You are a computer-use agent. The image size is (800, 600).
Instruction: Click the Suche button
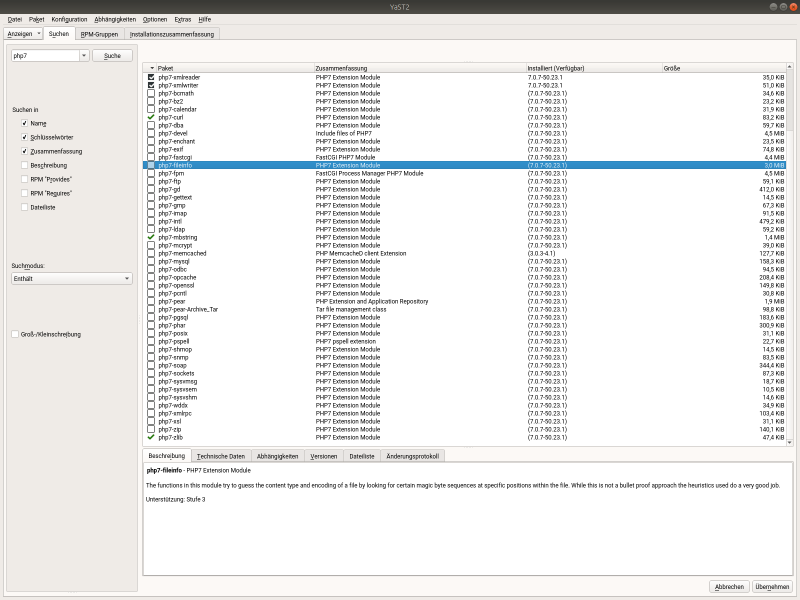tap(112, 56)
